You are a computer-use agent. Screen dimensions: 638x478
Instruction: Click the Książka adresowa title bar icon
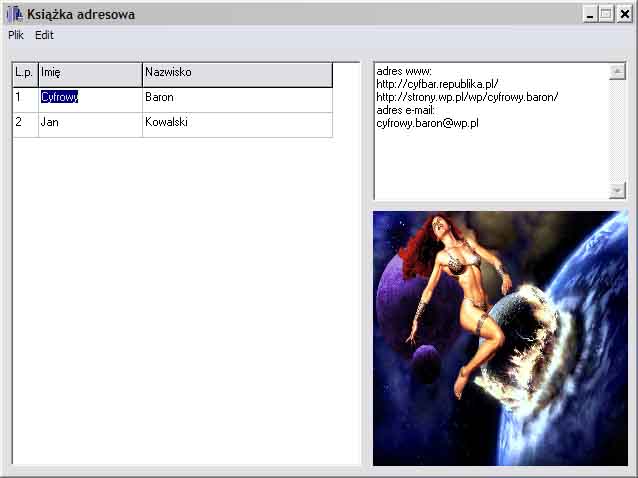coord(15,14)
